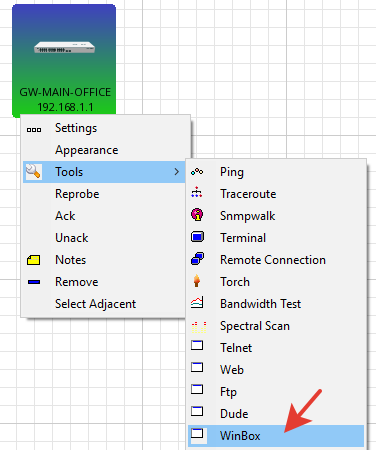This screenshot has width=376, height=450.
Task: Click the Spectral Scan dotted icon
Action: point(199,327)
